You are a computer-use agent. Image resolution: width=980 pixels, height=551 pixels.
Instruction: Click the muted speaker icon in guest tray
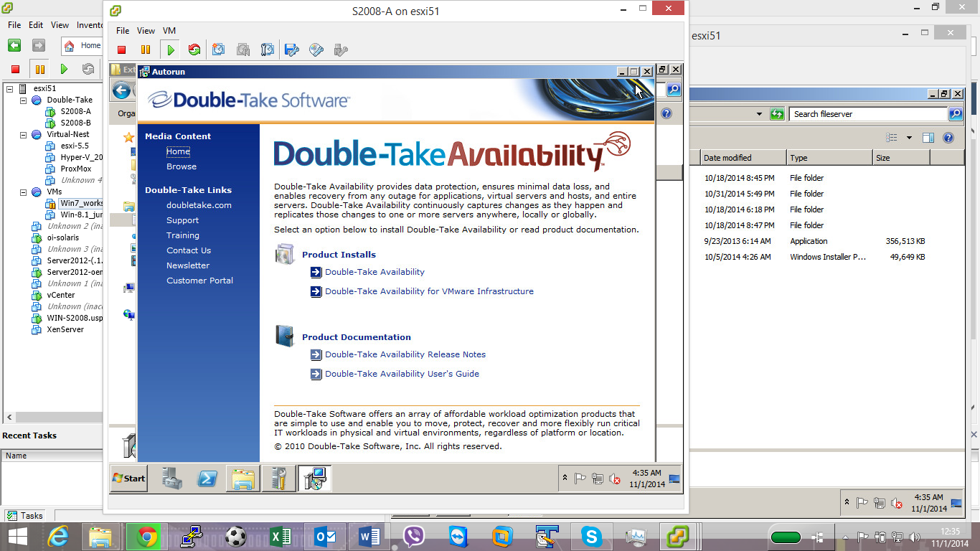[x=615, y=479]
